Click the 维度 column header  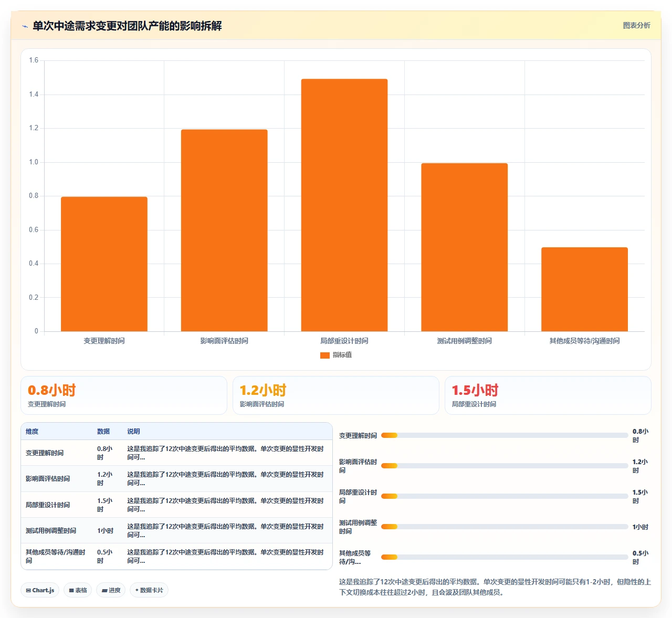pyautogui.click(x=32, y=432)
